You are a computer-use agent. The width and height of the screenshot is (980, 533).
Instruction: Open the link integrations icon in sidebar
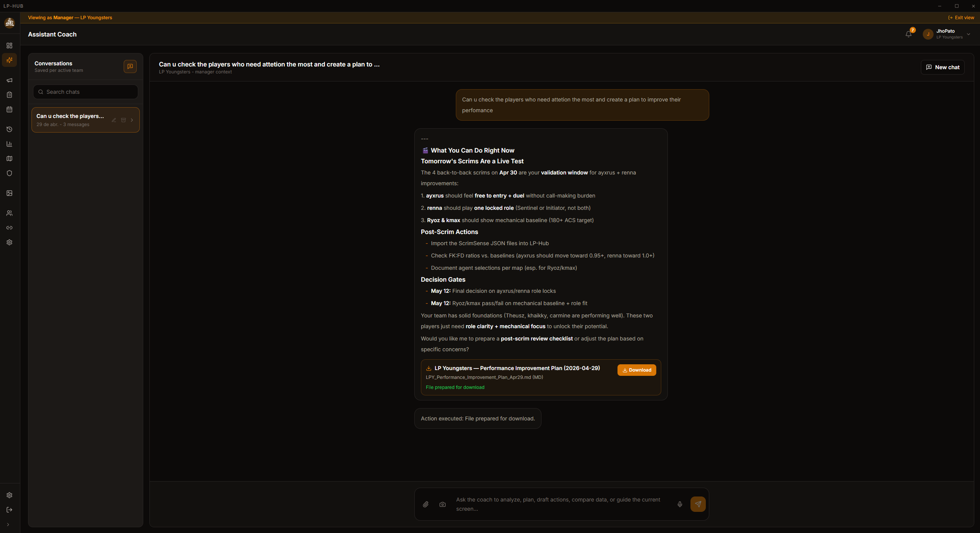(x=10, y=228)
